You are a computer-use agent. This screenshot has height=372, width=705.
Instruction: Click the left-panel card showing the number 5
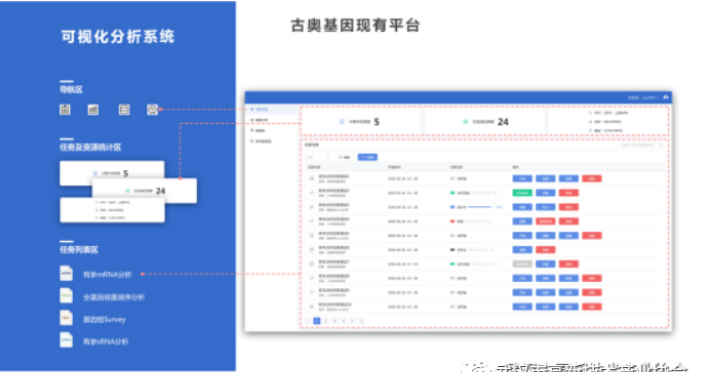pyautogui.click(x=112, y=173)
